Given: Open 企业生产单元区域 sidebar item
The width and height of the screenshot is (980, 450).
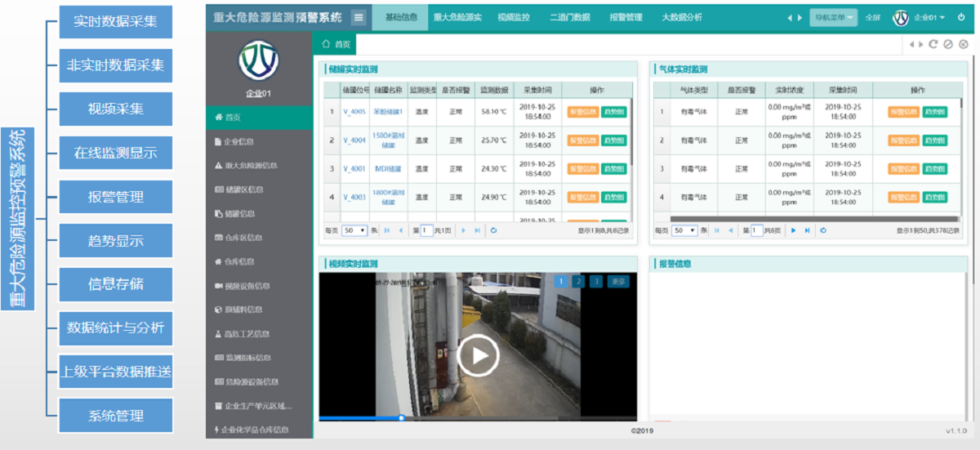Looking at the screenshot, I should pyautogui.click(x=259, y=406).
